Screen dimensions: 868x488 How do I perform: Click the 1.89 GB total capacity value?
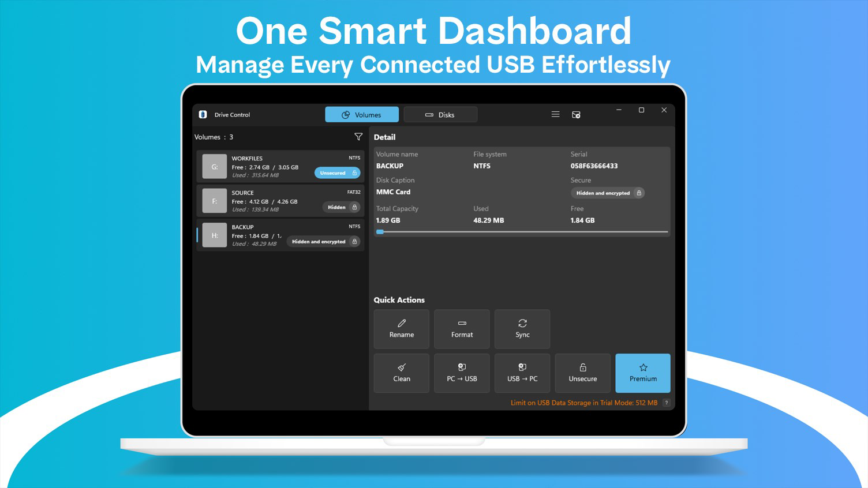388,220
